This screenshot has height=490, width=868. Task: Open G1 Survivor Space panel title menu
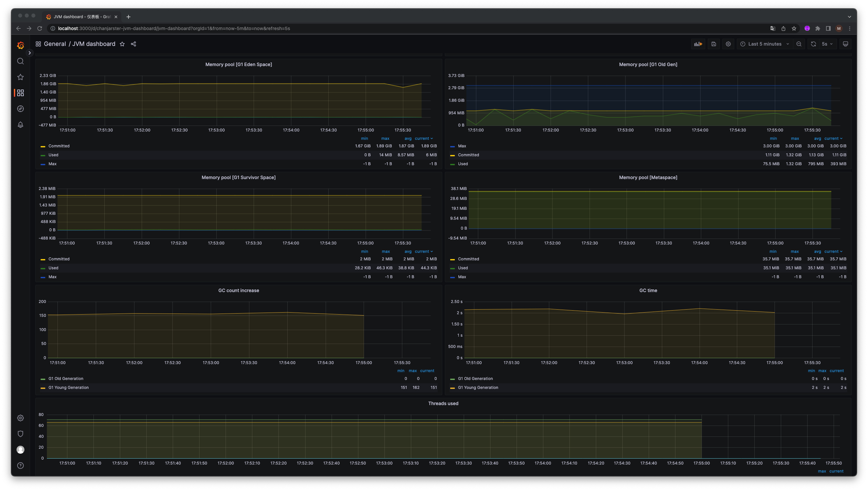[238, 177]
